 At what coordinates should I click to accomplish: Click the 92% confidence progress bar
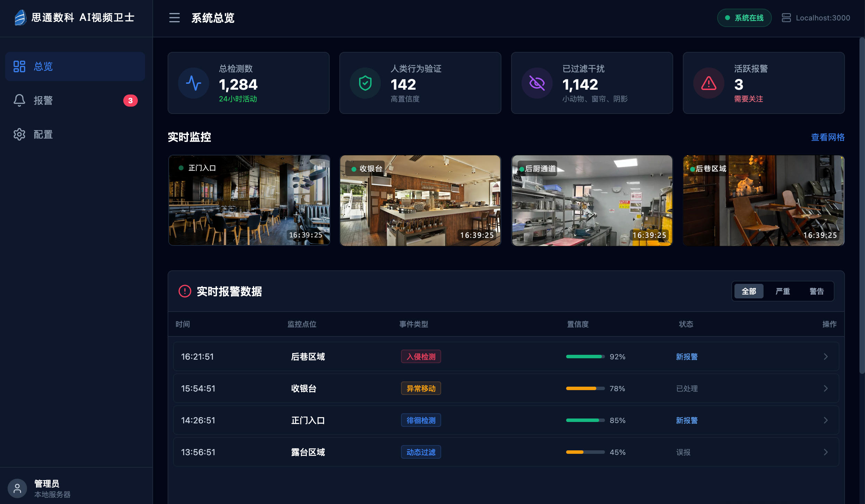pos(585,357)
